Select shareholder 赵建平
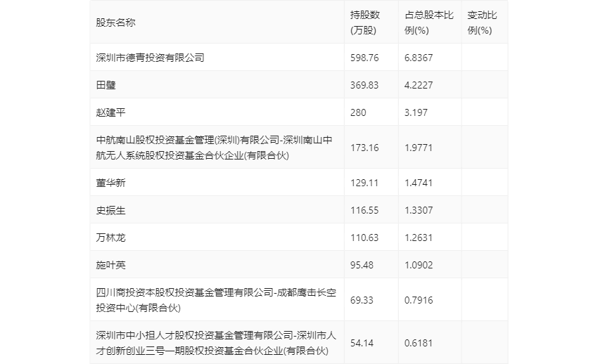This screenshot has height=364, width=598. coord(110,112)
